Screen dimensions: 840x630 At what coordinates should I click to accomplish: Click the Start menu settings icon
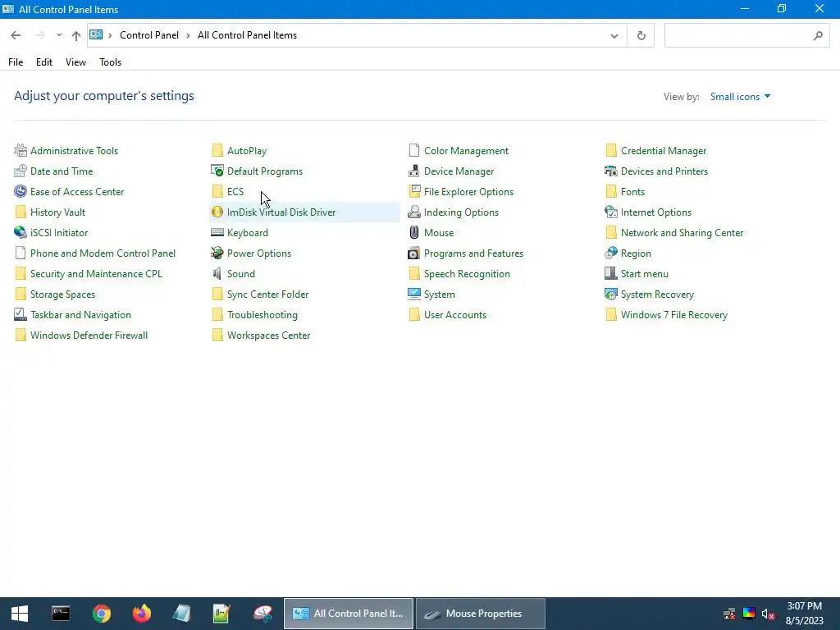click(610, 274)
